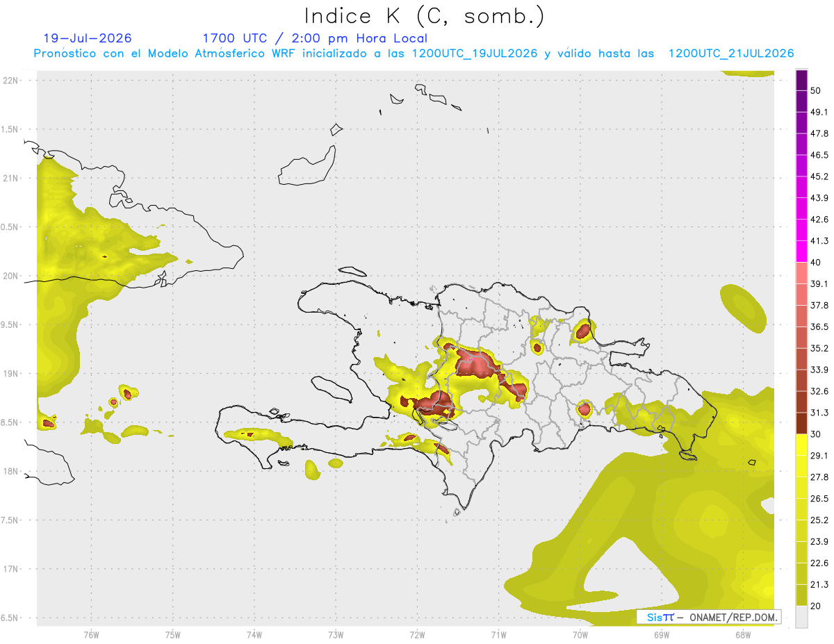Image resolution: width=834 pixels, height=644 pixels.
Task: Click the colorbar value '21.3'
Action: (819, 585)
